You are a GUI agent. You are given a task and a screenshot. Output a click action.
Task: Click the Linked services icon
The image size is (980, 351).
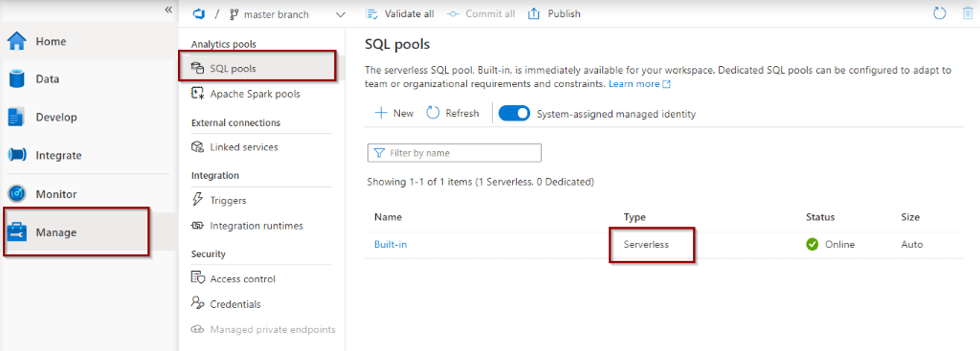(197, 146)
